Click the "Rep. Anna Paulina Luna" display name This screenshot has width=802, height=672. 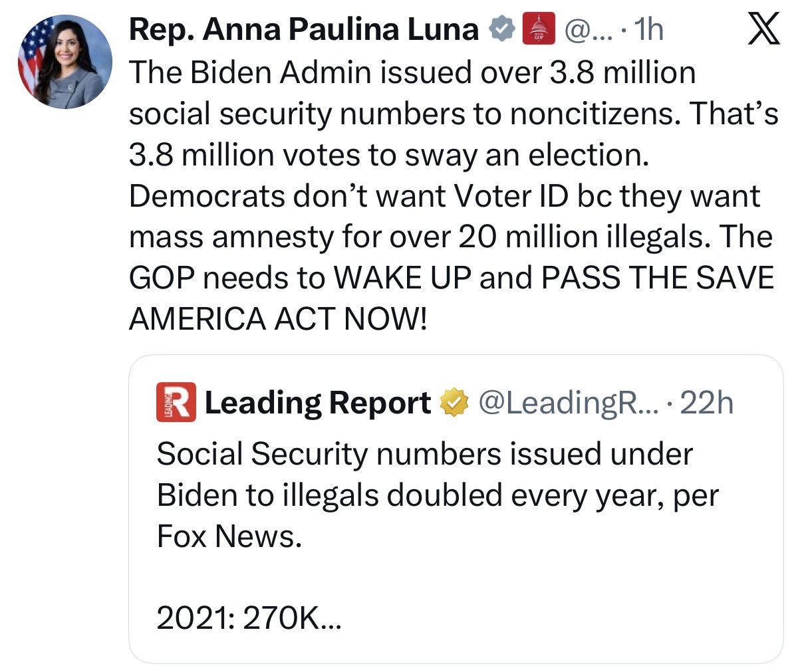pos(304,29)
